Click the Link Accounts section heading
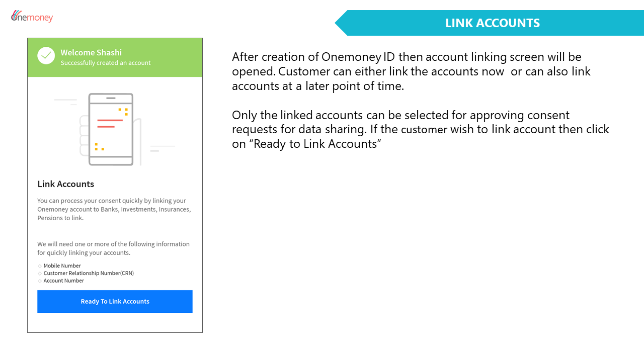This screenshot has height=362, width=644. point(66,184)
